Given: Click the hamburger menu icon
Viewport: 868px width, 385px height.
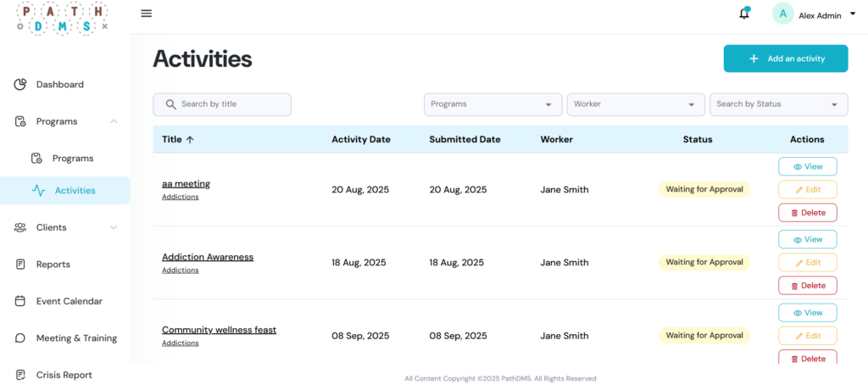Looking at the screenshot, I should pyautogui.click(x=147, y=14).
